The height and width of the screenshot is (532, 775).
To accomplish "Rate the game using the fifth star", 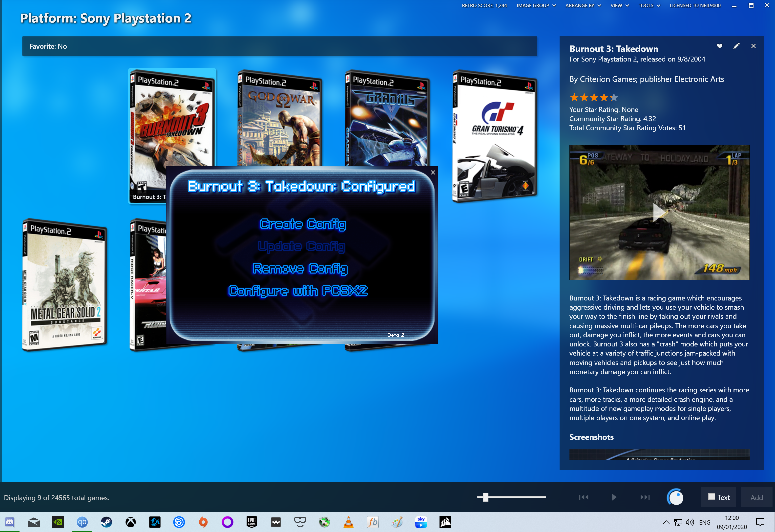I will tap(614, 98).
